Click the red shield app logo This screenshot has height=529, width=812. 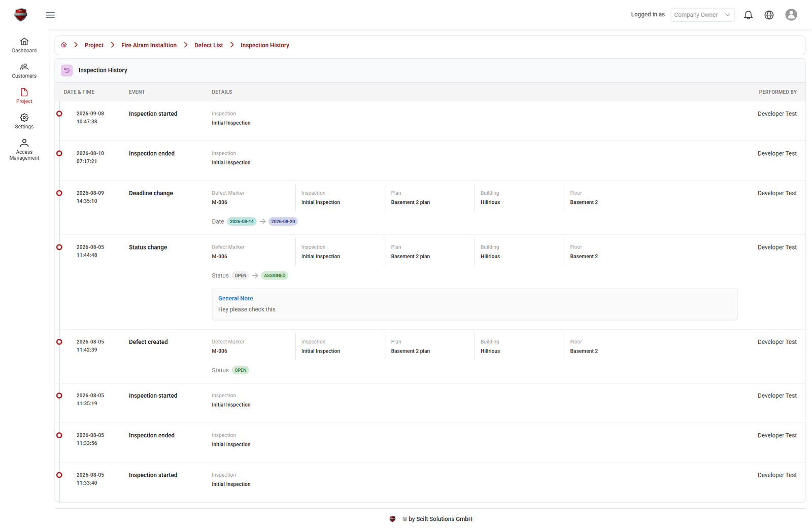[x=21, y=15]
